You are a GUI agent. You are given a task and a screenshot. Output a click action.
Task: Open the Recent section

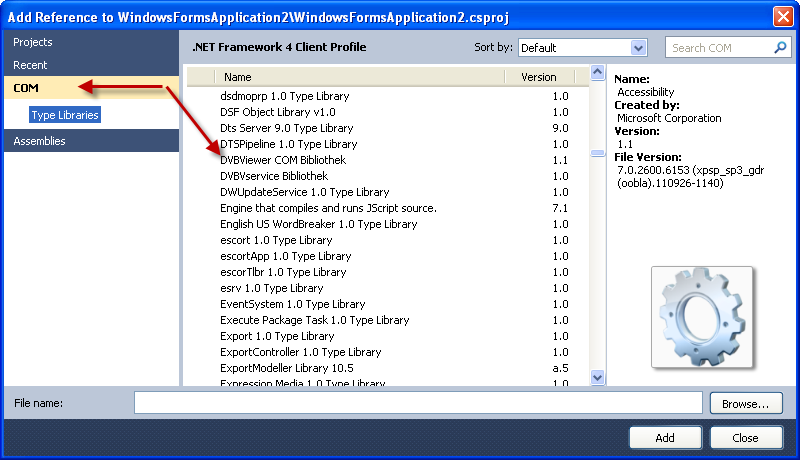pos(30,65)
